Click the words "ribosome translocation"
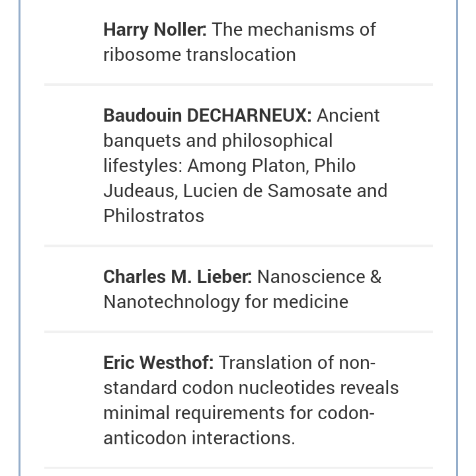Screen dimensions: 476x476 (x=199, y=55)
